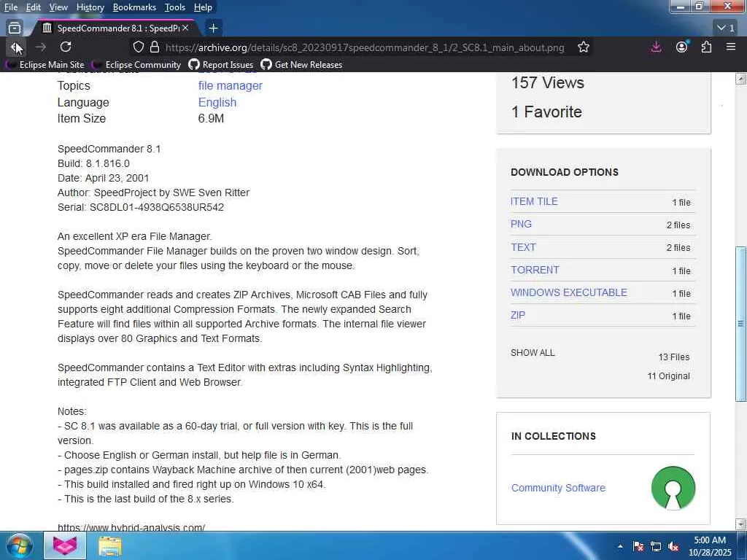Open the Action Center flag icon
747x560 pixels.
(638, 546)
